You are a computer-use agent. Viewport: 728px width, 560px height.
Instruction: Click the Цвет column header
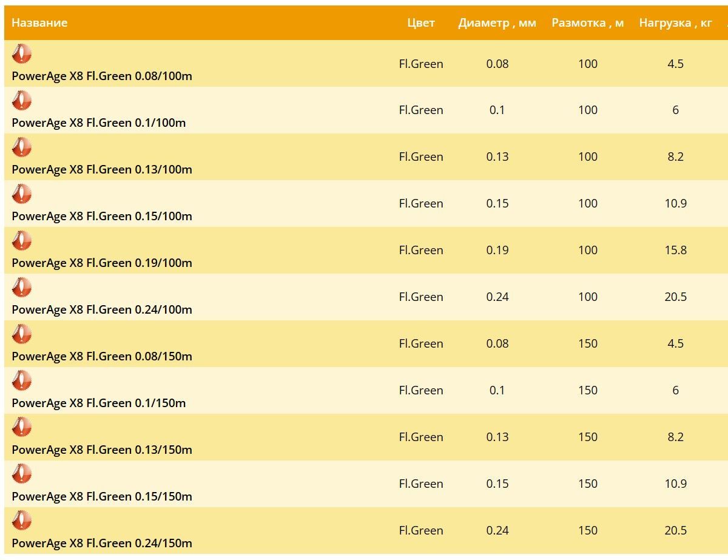point(421,23)
